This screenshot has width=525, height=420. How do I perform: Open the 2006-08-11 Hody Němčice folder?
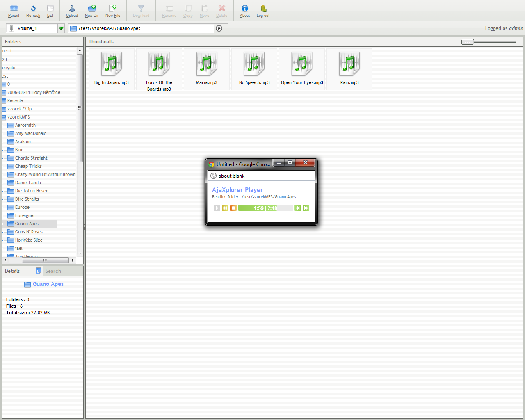[x=34, y=92]
